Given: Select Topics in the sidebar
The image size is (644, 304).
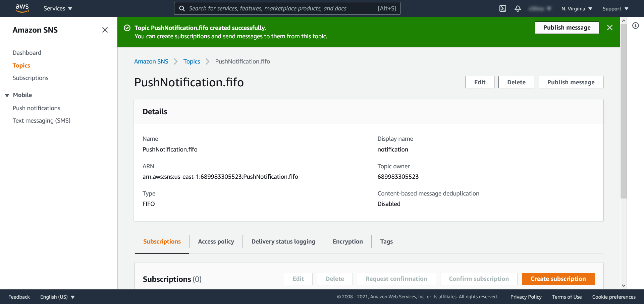Looking at the screenshot, I should click(x=21, y=66).
